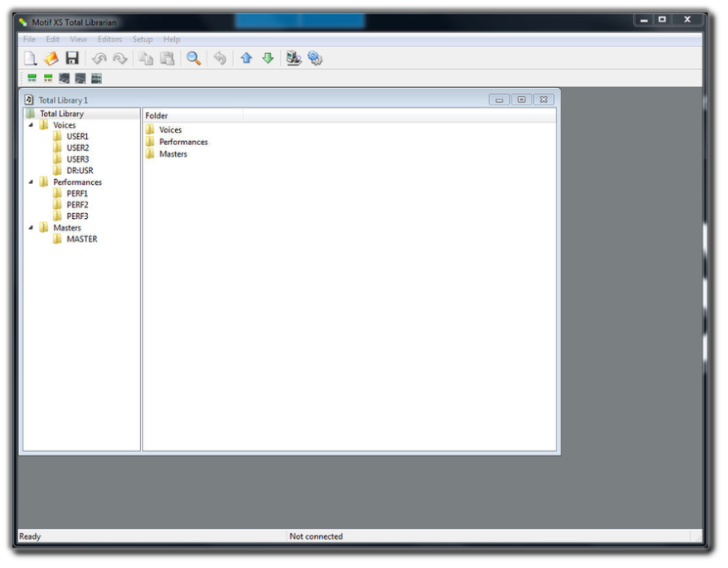Open search with the magnifying glass
The width and height of the screenshot is (728, 568).
tap(193, 59)
